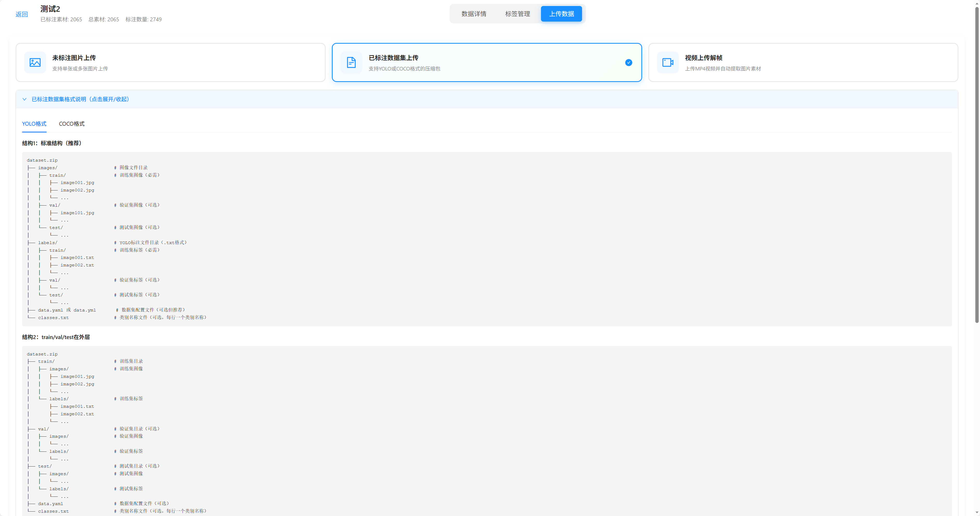Click the 返回 back link
Viewport: 980px width, 516px height.
(22, 15)
